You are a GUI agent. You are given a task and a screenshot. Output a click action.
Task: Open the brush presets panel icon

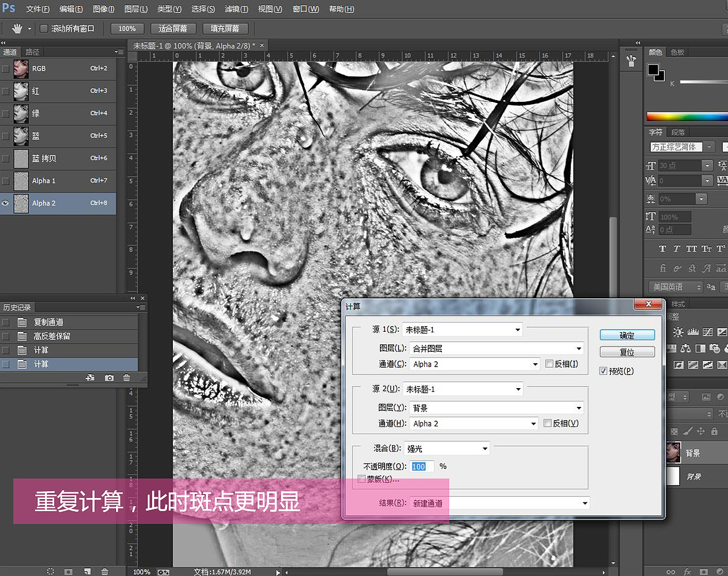[x=631, y=61]
